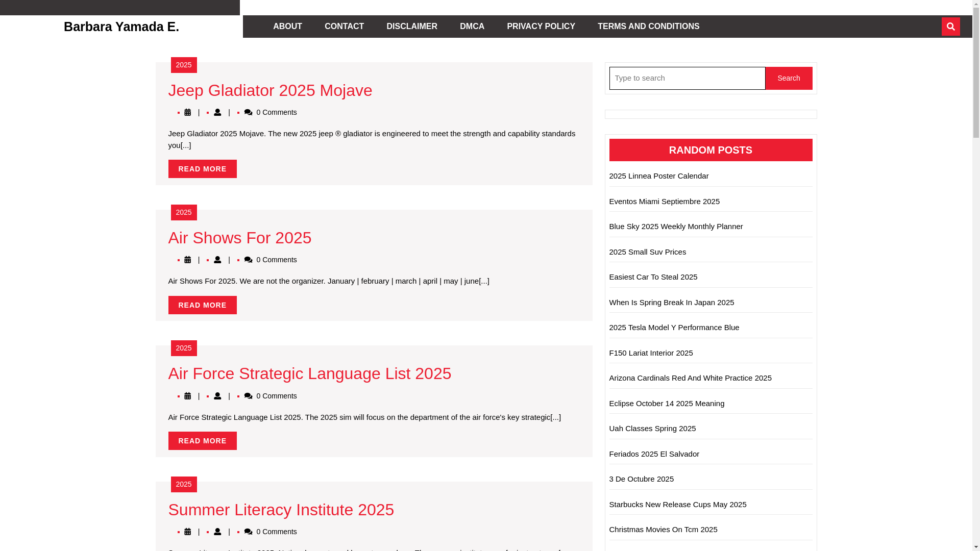Focus the Type to search field

point(687,78)
